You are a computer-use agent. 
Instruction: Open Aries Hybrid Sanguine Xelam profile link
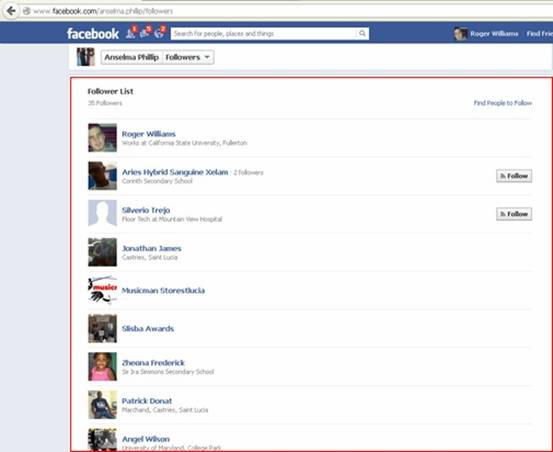pyautogui.click(x=175, y=172)
